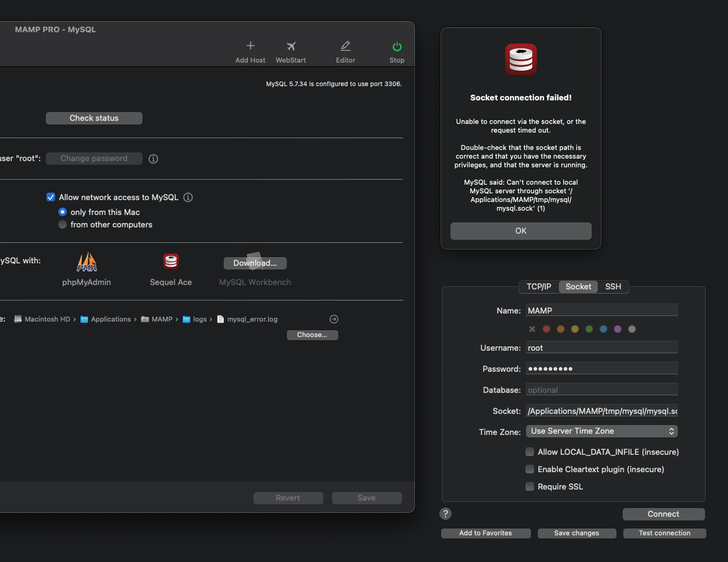Open the Editor pencil icon
Screen dimensions: 728x562
(346, 46)
